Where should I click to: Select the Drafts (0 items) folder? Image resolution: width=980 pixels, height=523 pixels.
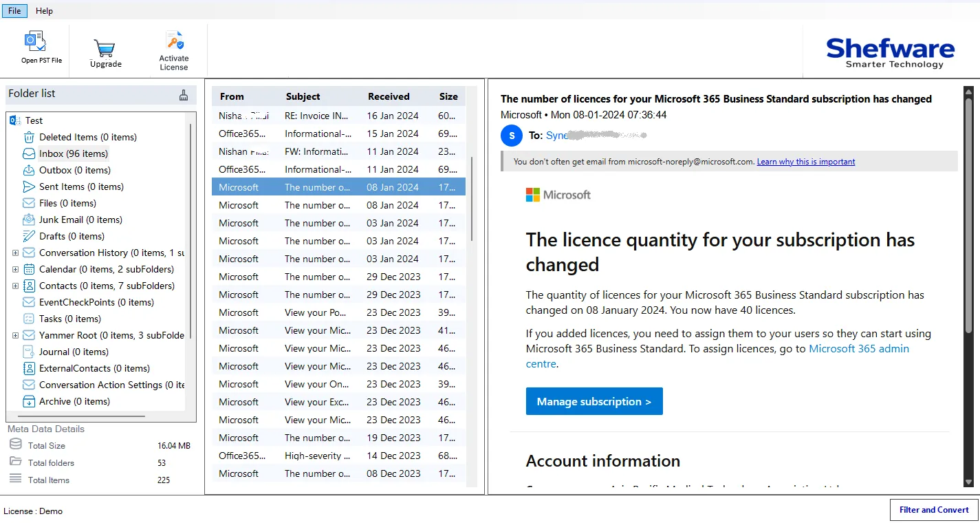pyautogui.click(x=72, y=236)
